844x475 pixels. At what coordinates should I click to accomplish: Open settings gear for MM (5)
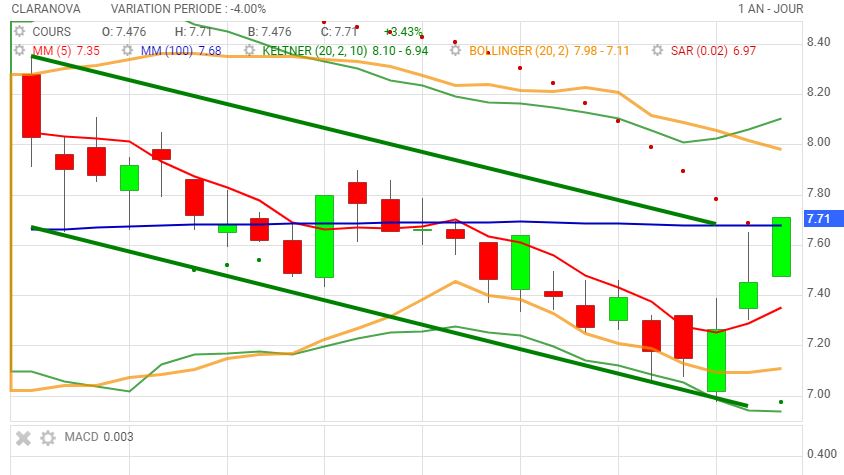20,51
